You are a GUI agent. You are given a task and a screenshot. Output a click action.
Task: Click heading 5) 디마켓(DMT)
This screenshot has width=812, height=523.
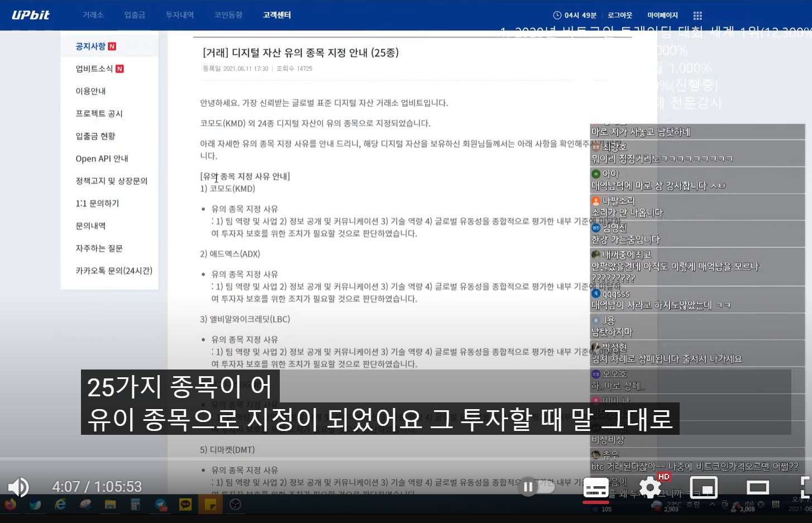coord(227,450)
